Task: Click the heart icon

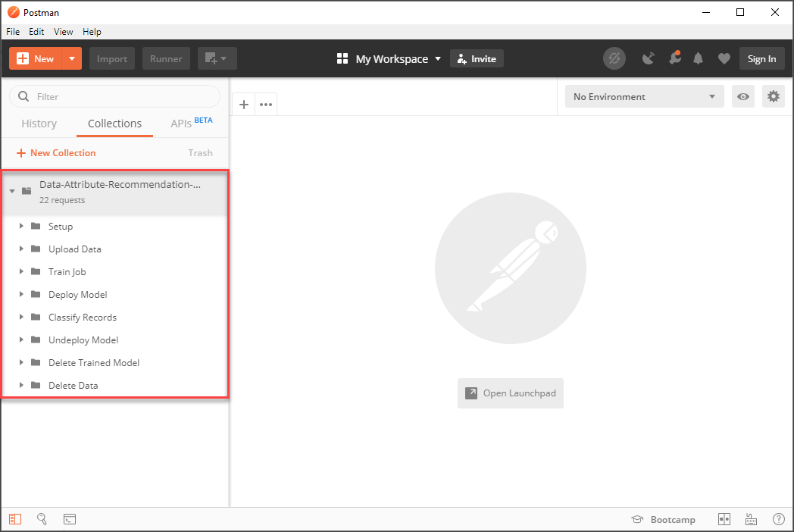Action: pyautogui.click(x=724, y=59)
